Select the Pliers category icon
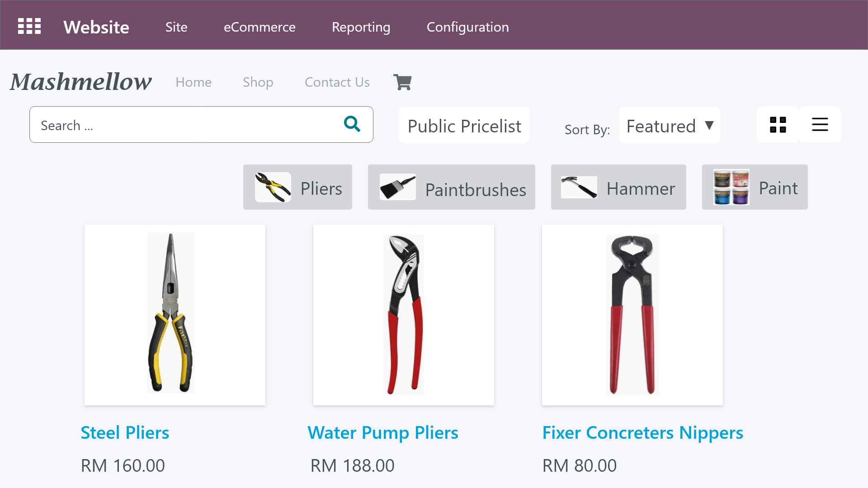 273,187
